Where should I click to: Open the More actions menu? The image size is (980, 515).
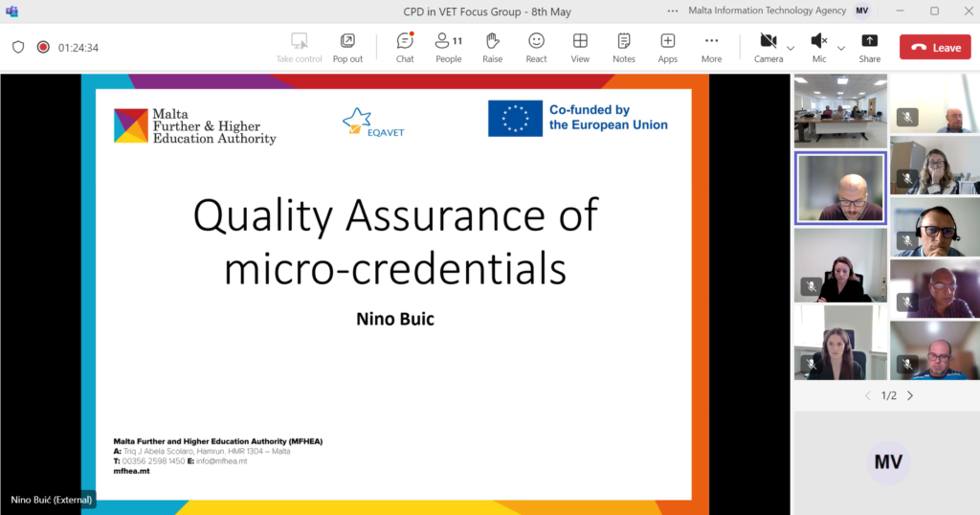coord(711,47)
